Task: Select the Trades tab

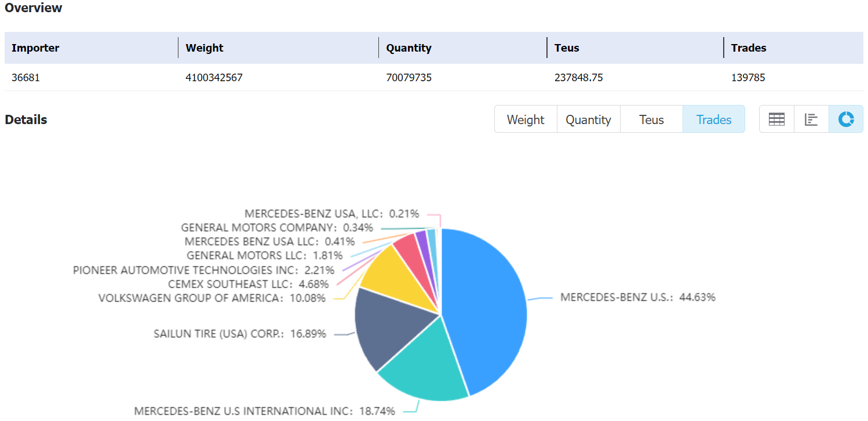Action: 714,119
